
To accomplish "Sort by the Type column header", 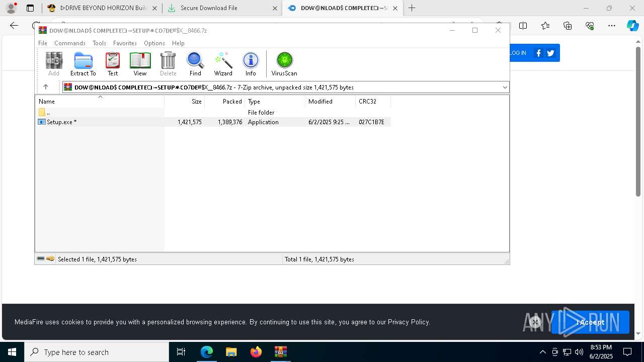I will click(275, 102).
